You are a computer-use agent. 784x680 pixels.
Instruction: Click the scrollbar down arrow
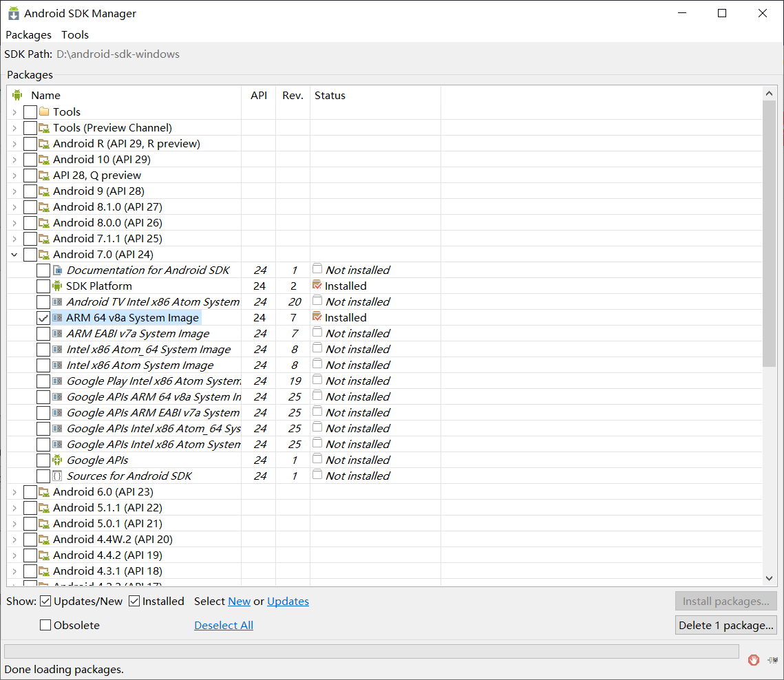769,579
